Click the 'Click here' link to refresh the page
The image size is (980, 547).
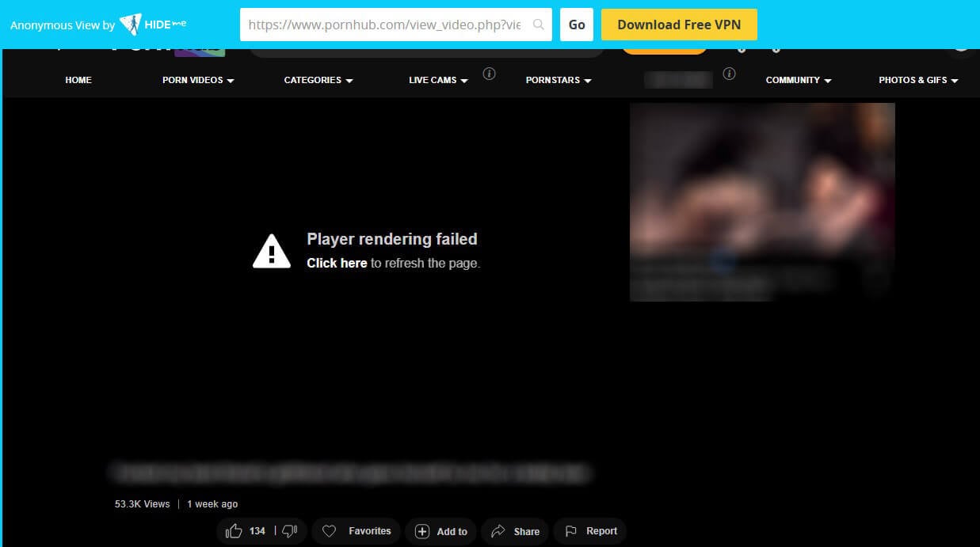[337, 263]
